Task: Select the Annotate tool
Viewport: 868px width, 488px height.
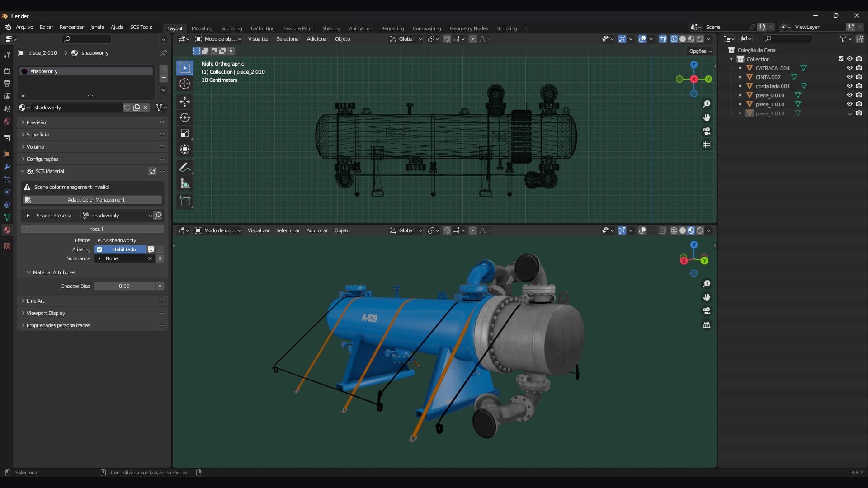Action: pyautogui.click(x=185, y=168)
